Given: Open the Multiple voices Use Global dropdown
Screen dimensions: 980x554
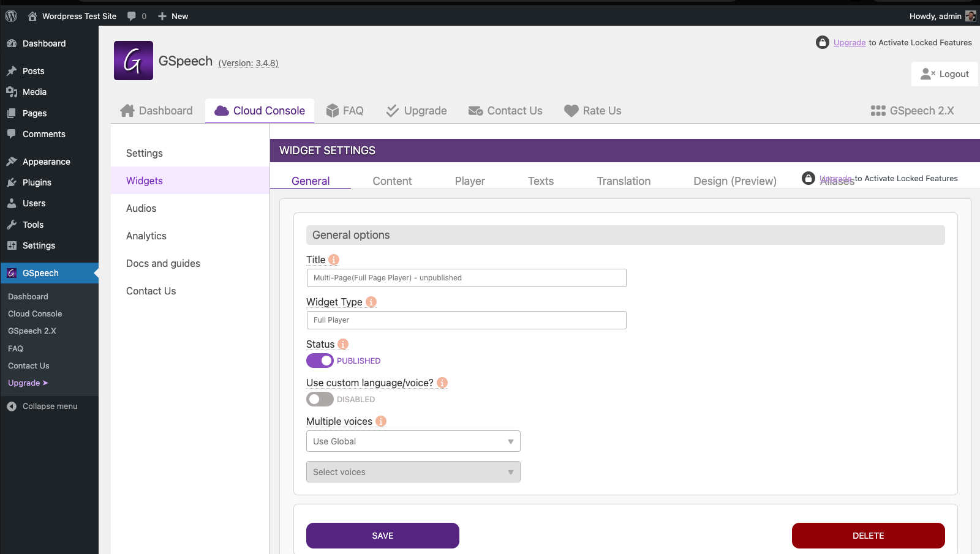Looking at the screenshot, I should click(x=413, y=441).
